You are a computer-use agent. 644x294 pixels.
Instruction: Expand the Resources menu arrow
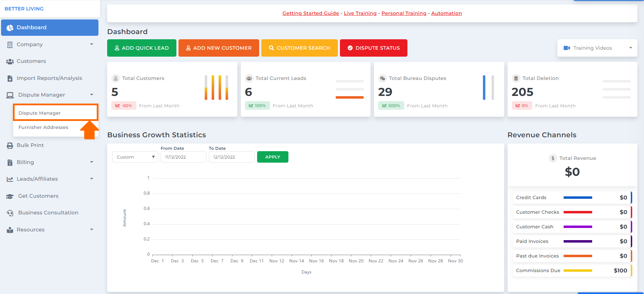(x=92, y=229)
